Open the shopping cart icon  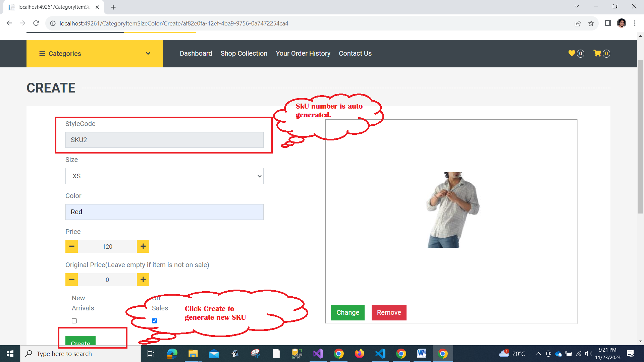(597, 53)
